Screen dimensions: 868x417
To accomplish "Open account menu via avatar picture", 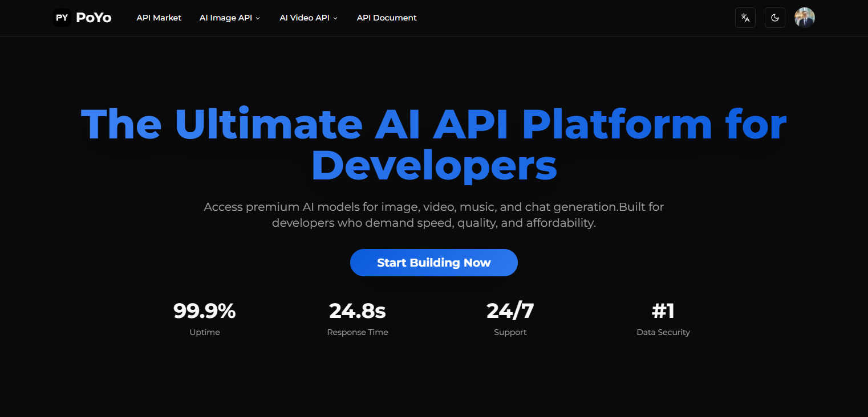I will tap(804, 17).
